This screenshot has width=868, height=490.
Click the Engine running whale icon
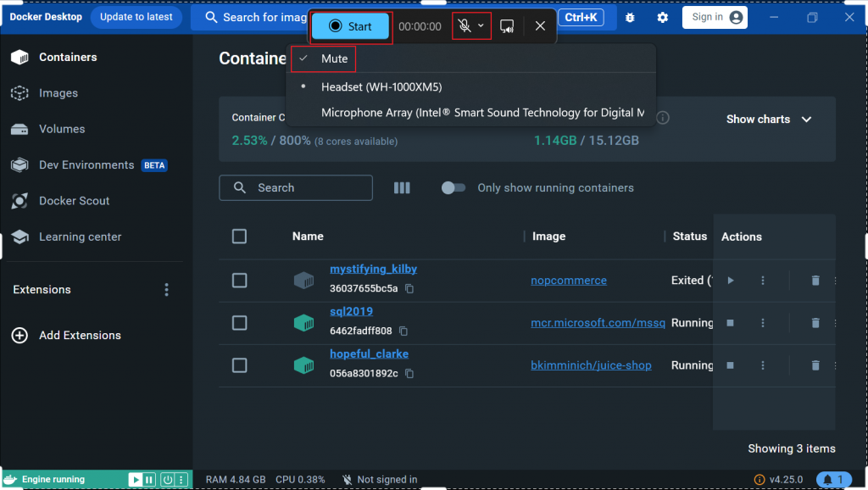click(10, 480)
